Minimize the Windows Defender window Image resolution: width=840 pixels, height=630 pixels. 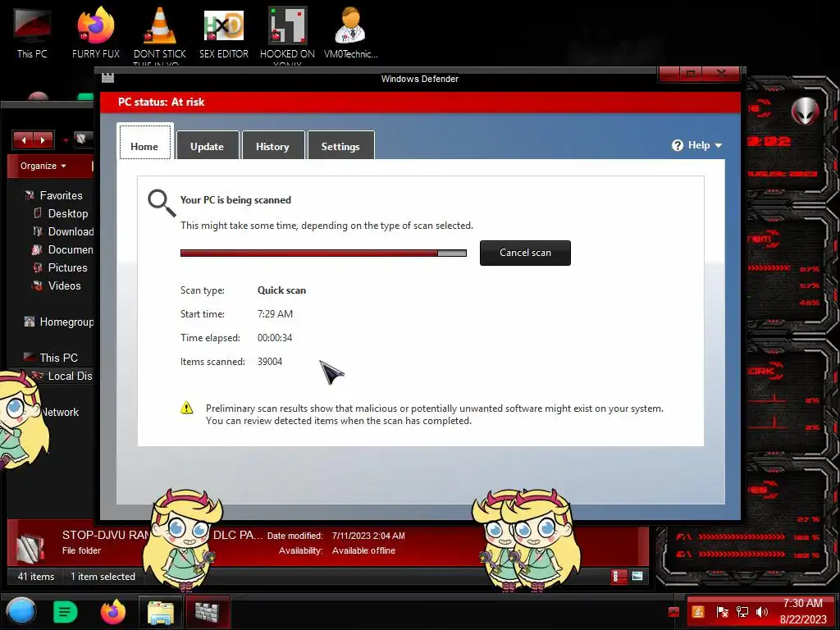click(669, 75)
